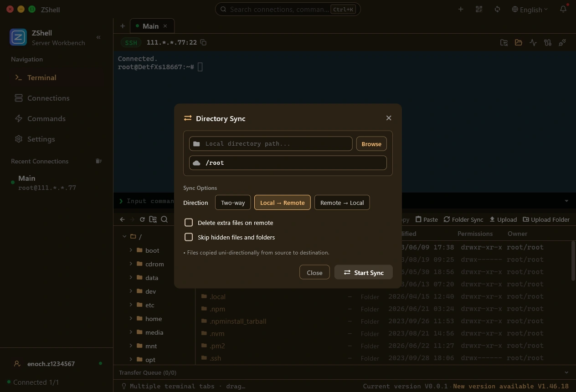576x392 pixels.
Task: Open the Main recent connection
Action: click(x=57, y=183)
